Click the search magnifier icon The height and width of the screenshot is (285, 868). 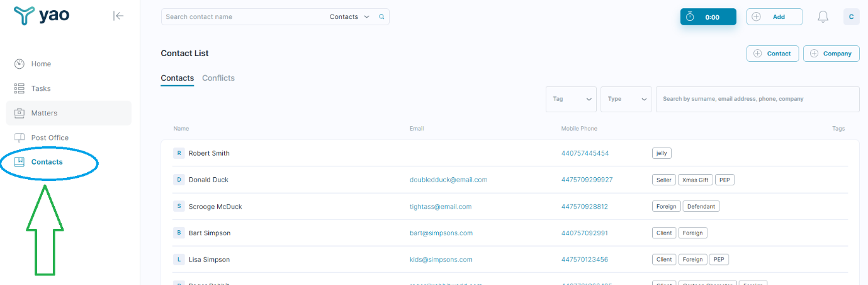coord(381,17)
